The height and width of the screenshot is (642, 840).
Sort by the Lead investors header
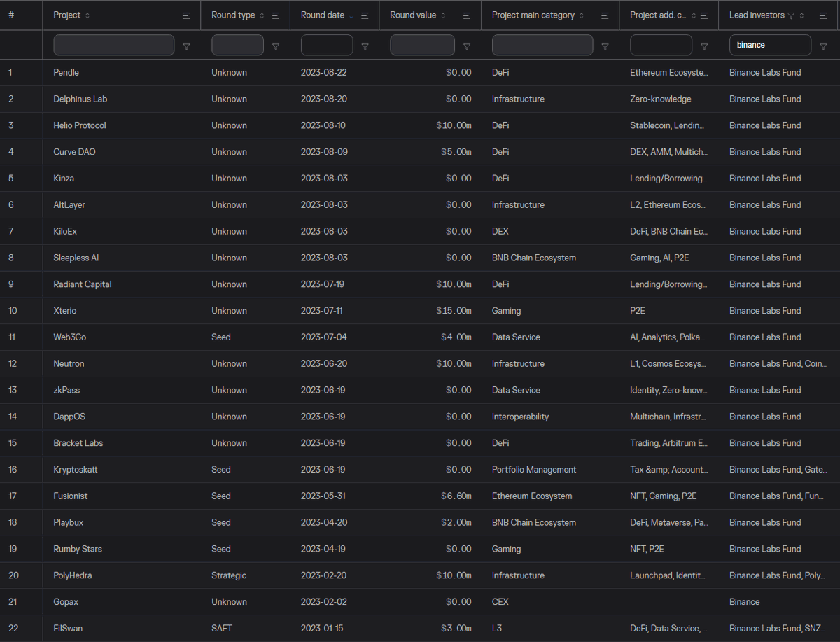click(757, 15)
